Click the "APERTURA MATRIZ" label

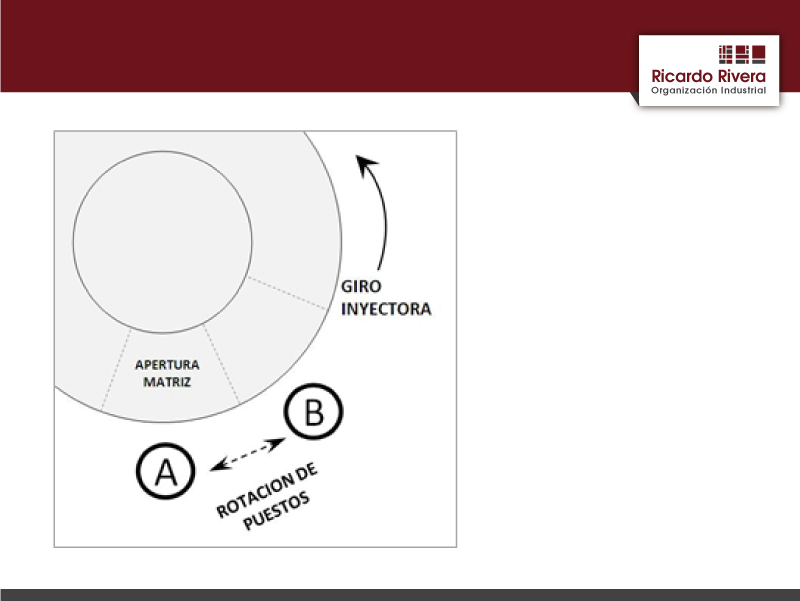click(x=167, y=373)
